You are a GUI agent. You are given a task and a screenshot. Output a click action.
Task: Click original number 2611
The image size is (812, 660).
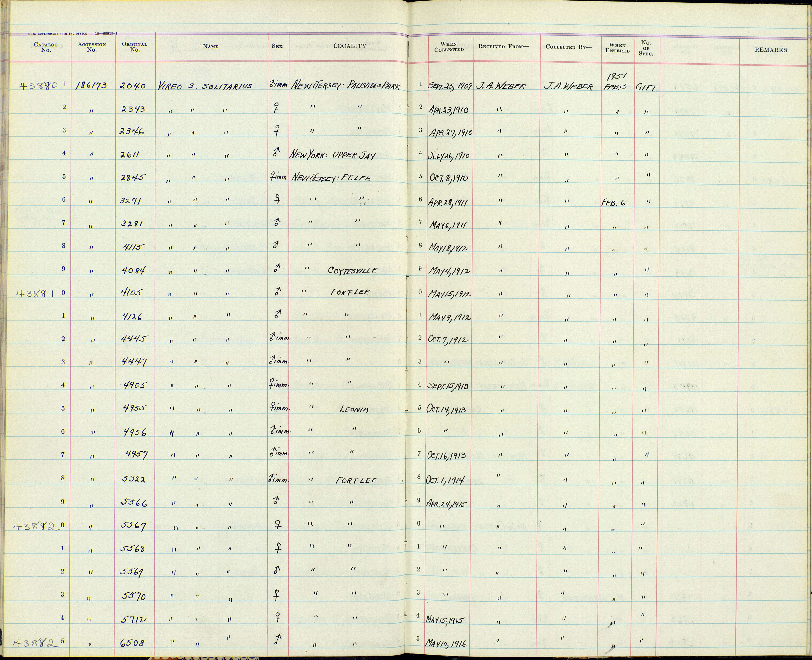[x=130, y=155]
